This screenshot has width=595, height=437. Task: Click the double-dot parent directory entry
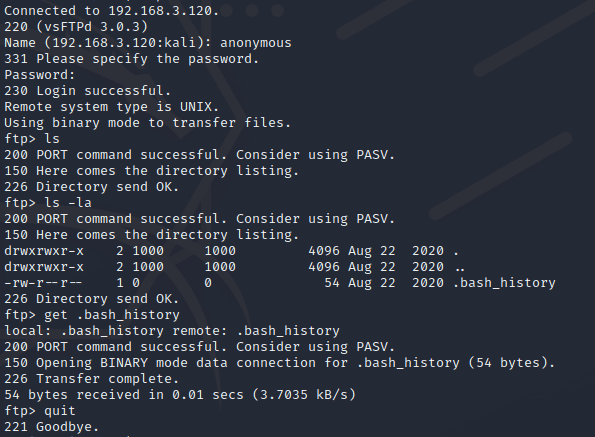pyautogui.click(x=460, y=267)
